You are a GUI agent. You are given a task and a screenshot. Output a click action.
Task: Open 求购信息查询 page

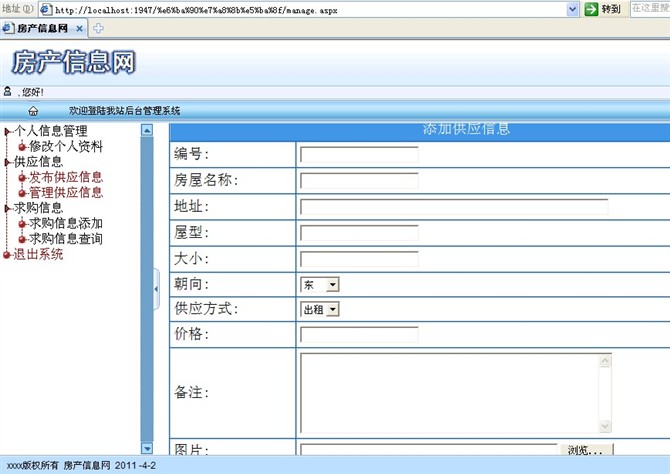(66, 238)
